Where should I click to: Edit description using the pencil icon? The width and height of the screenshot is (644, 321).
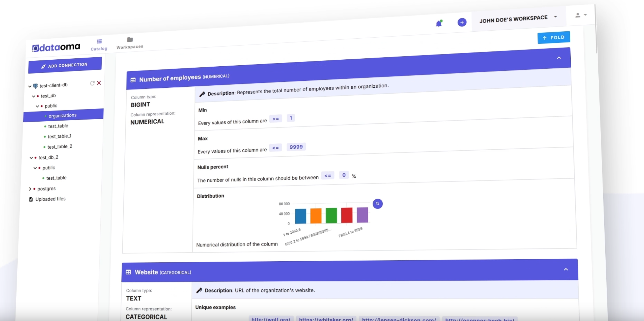[x=202, y=94]
